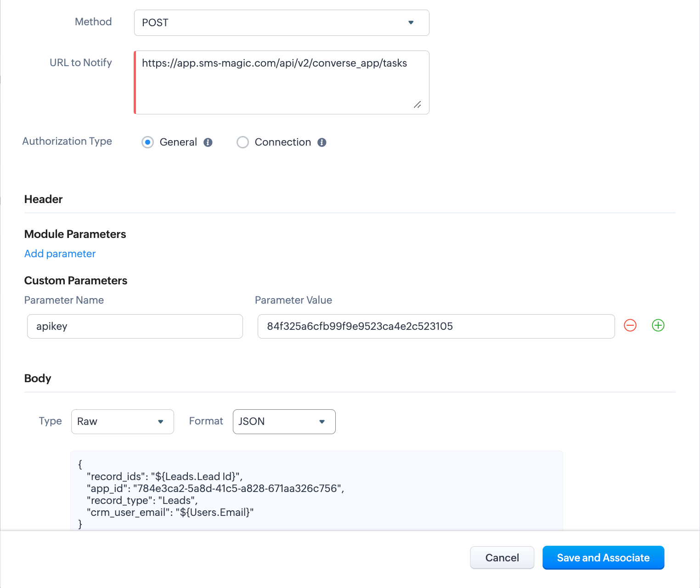700x588 pixels.
Task: Open the Format JSON dropdown
Action: 284,422
